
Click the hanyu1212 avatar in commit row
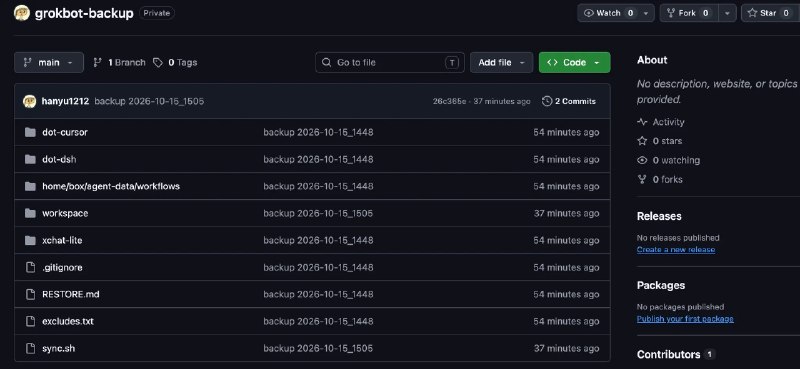point(30,101)
